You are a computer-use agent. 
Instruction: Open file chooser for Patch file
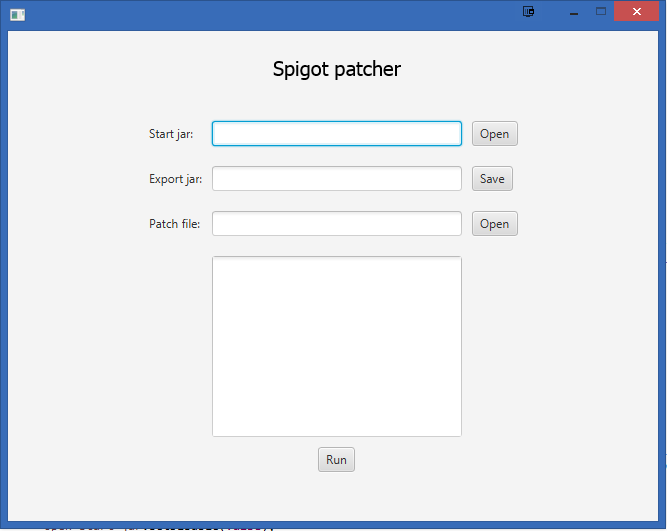coord(495,223)
